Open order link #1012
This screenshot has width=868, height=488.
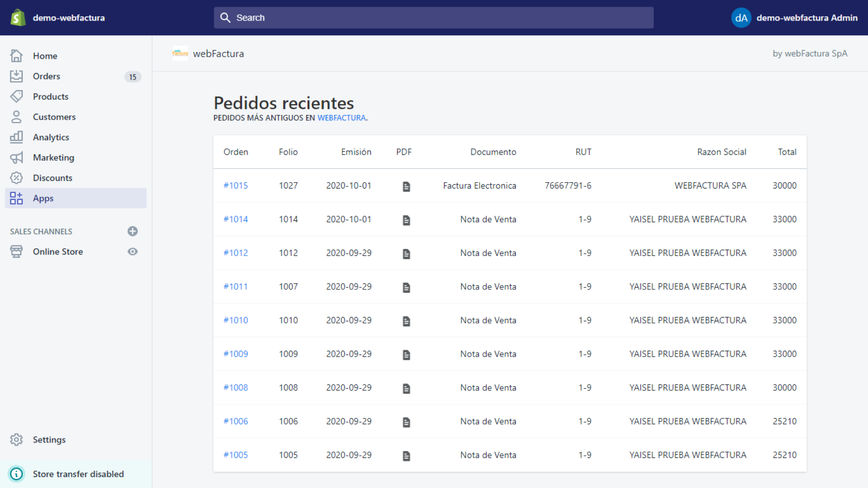click(x=235, y=253)
